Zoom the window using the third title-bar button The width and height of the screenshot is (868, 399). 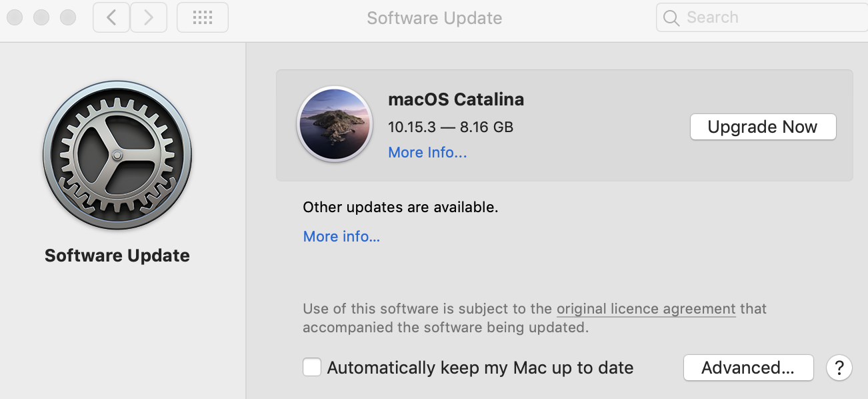pyautogui.click(x=68, y=18)
